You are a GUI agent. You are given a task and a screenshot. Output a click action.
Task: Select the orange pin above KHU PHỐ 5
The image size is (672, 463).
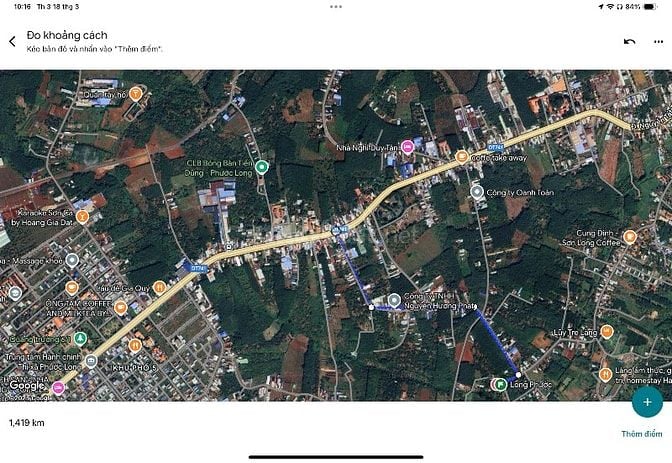pos(135,345)
